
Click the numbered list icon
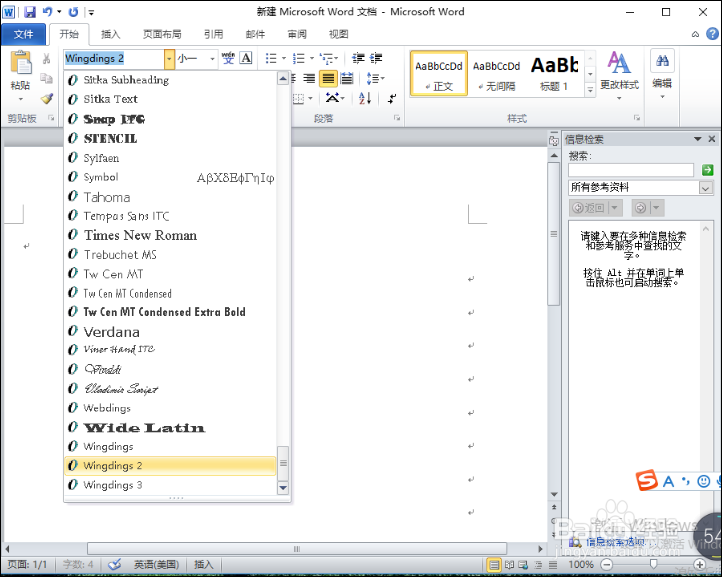(299, 58)
